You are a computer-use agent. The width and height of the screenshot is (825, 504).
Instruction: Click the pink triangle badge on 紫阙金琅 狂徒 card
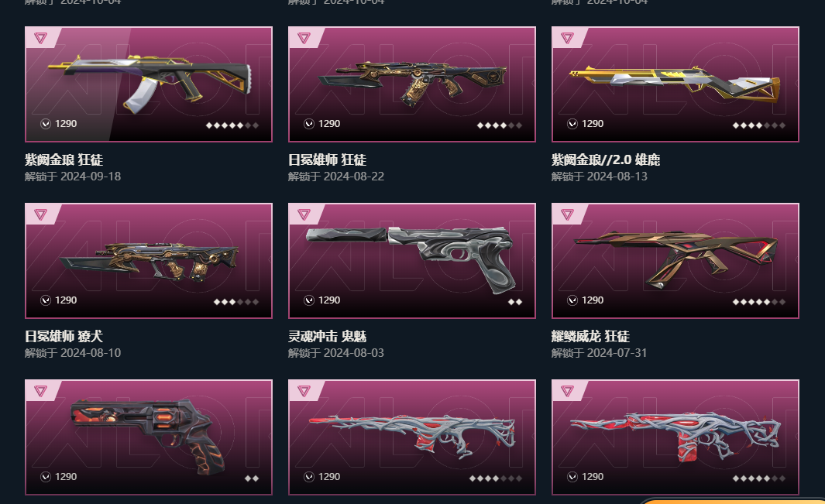40,38
